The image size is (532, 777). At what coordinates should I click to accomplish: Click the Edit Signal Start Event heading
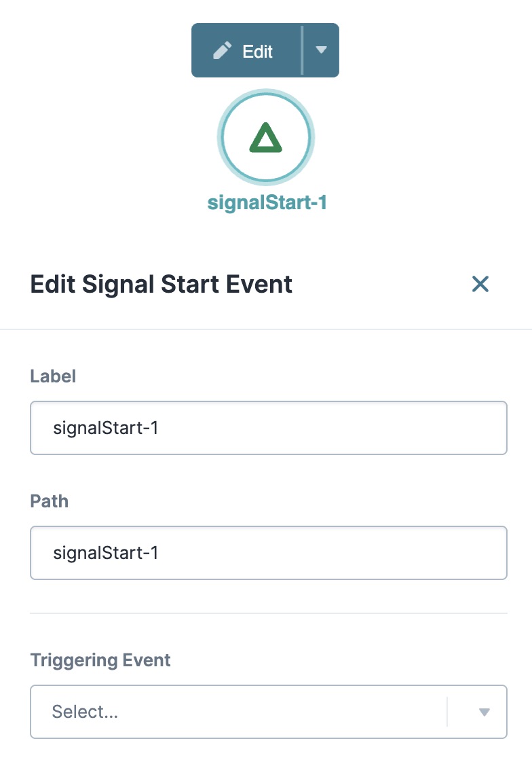pos(160,284)
